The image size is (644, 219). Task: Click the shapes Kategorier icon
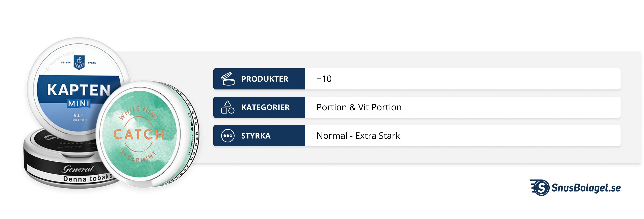coord(227,107)
